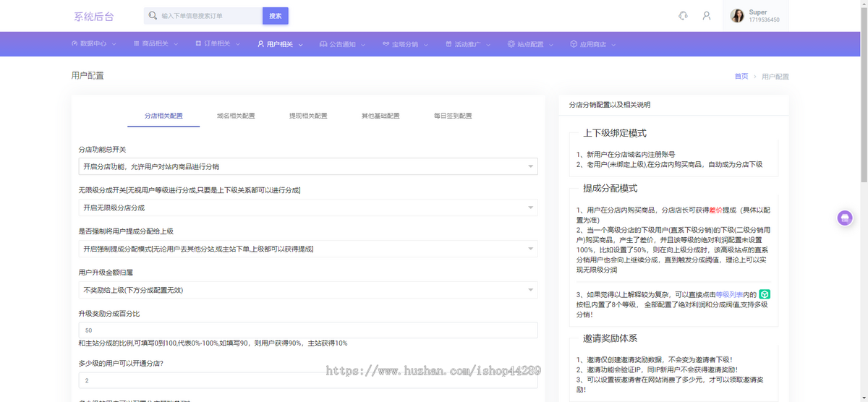This screenshot has width=868, height=402.
Task: Expand the 公告通知 menu chevron
Action: [363, 44]
